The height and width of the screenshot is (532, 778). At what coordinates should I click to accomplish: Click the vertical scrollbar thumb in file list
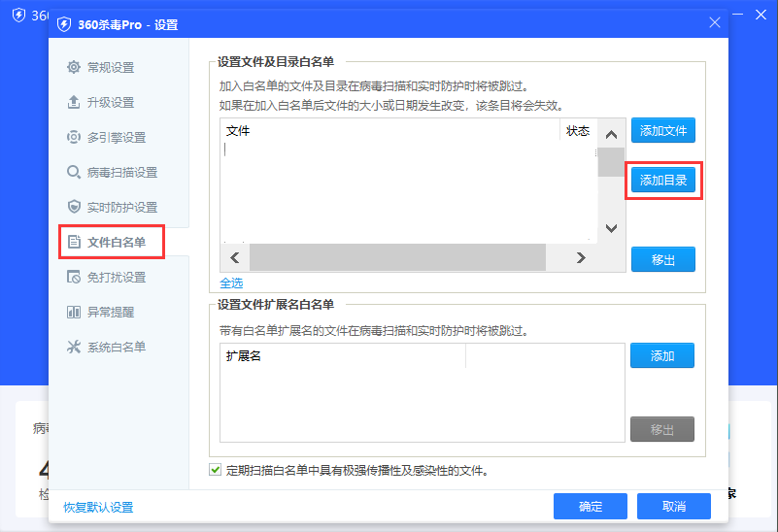[x=611, y=161]
